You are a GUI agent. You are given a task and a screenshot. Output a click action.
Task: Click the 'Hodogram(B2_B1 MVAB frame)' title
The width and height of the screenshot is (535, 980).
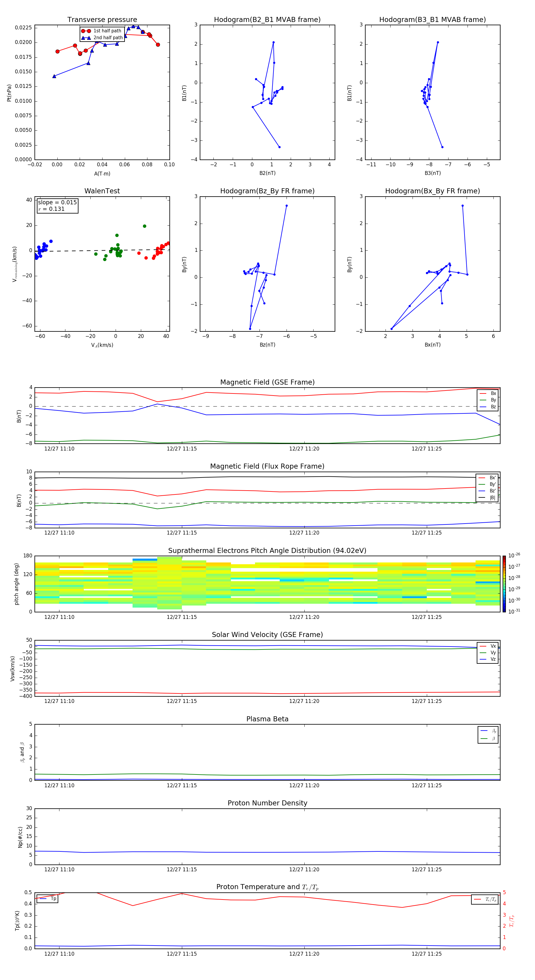tap(267, 20)
